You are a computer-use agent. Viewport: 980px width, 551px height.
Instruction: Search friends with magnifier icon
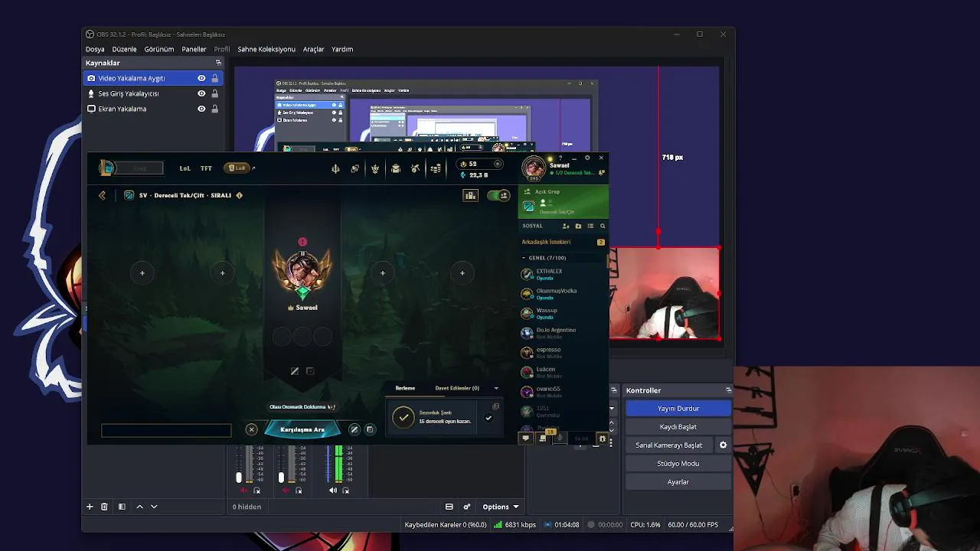[x=603, y=227]
